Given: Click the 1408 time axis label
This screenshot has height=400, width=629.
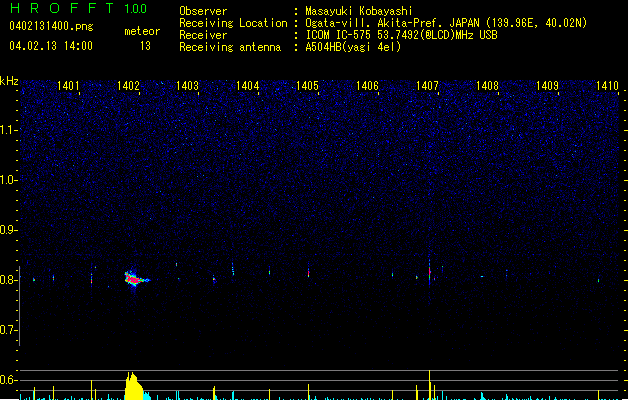Looking at the screenshot, I should coord(487,86).
